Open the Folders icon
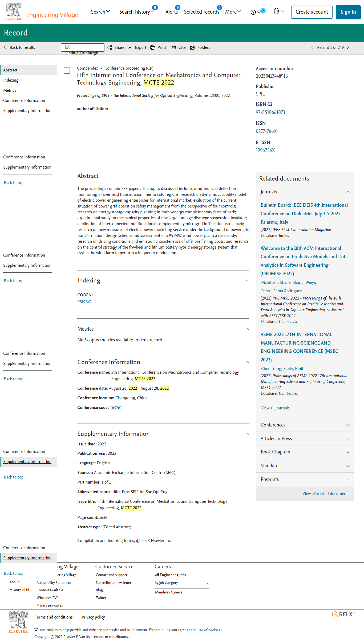This screenshot has width=364, height=642. click(193, 47)
